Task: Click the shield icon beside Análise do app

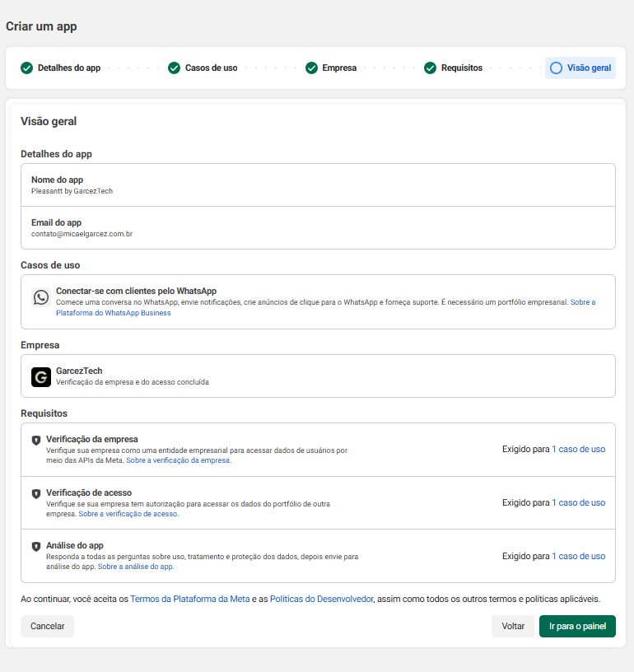Action: 36,547
